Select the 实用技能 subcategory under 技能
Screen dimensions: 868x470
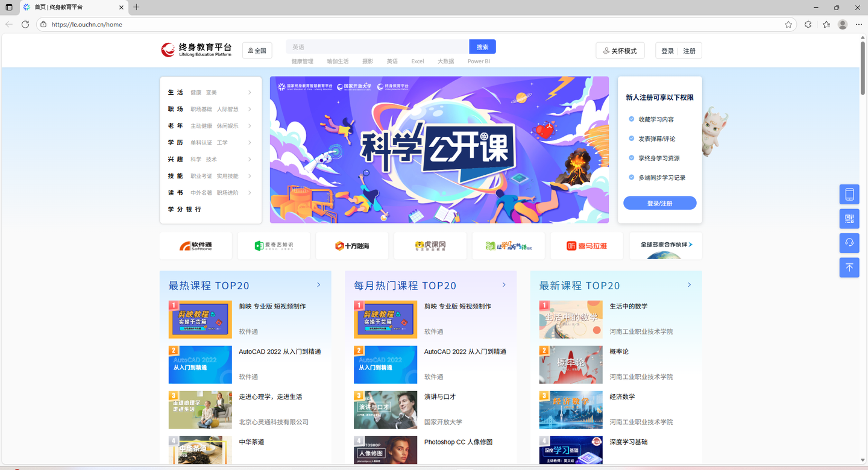[x=228, y=177]
